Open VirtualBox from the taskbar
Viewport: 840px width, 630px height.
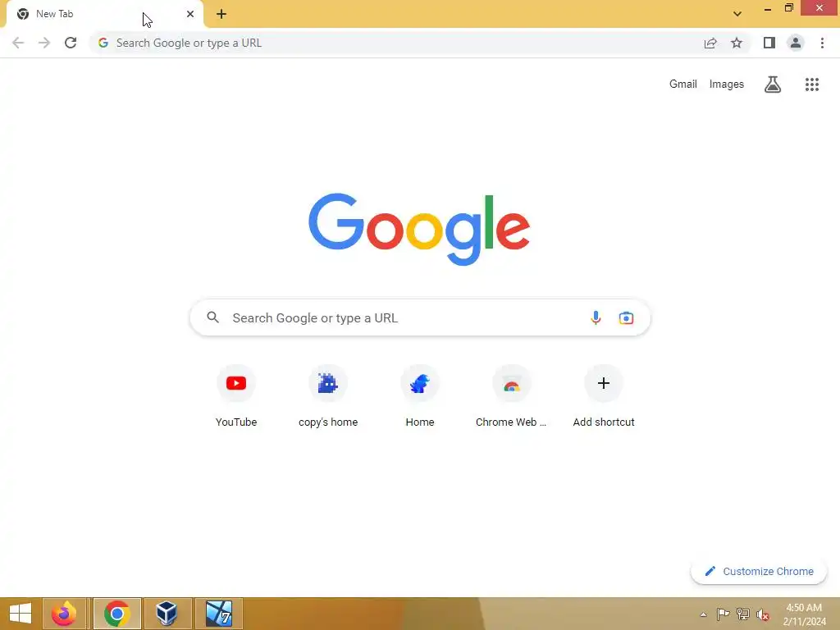coord(167,614)
